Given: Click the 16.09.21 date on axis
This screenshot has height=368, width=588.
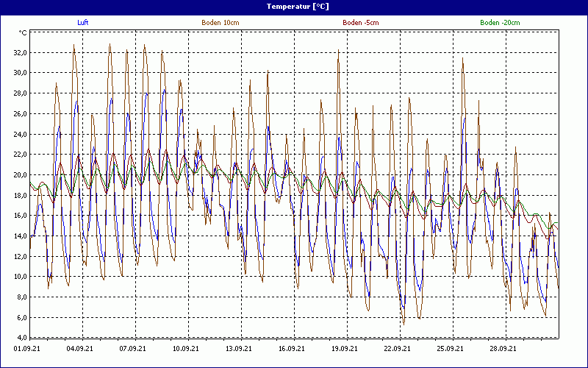Looking at the screenshot, I should tap(292, 349).
